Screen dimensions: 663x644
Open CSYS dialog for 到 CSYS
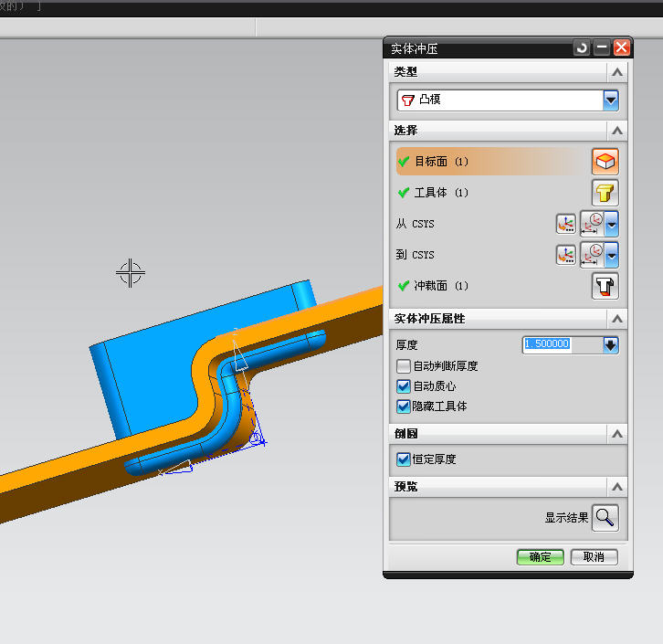(x=566, y=255)
